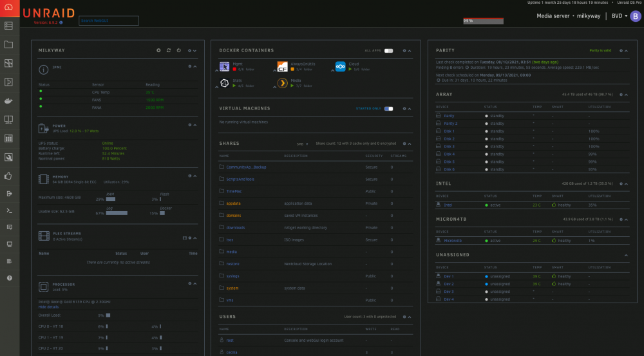Open the apps grid icon in the sidebar
644x356 pixels.
8,138
